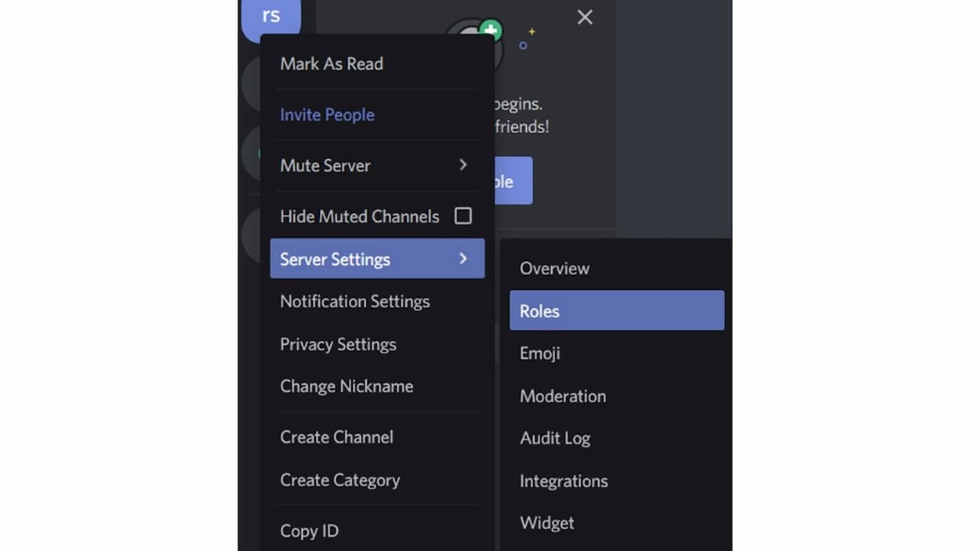Open Integrations settings
Image resolution: width=980 pixels, height=551 pixels.
click(564, 481)
